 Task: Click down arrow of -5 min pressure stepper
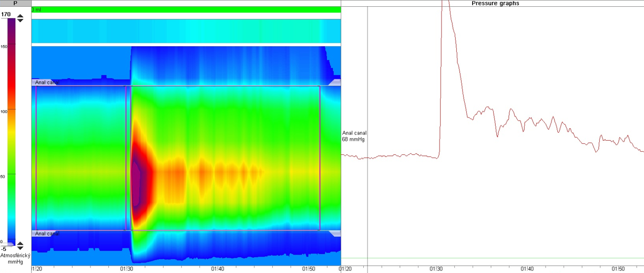tap(20, 248)
